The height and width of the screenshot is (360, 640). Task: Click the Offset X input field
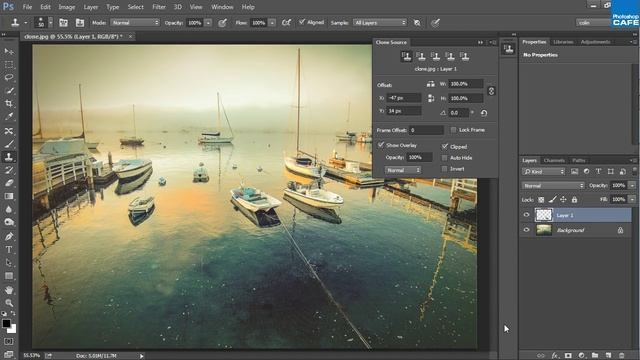click(403, 98)
